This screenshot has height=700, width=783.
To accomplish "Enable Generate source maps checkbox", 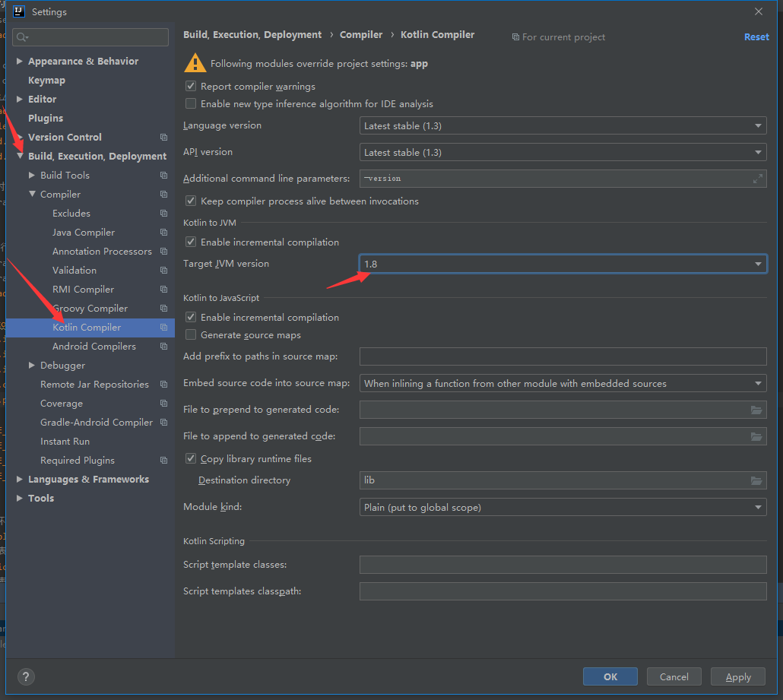I will pos(191,334).
